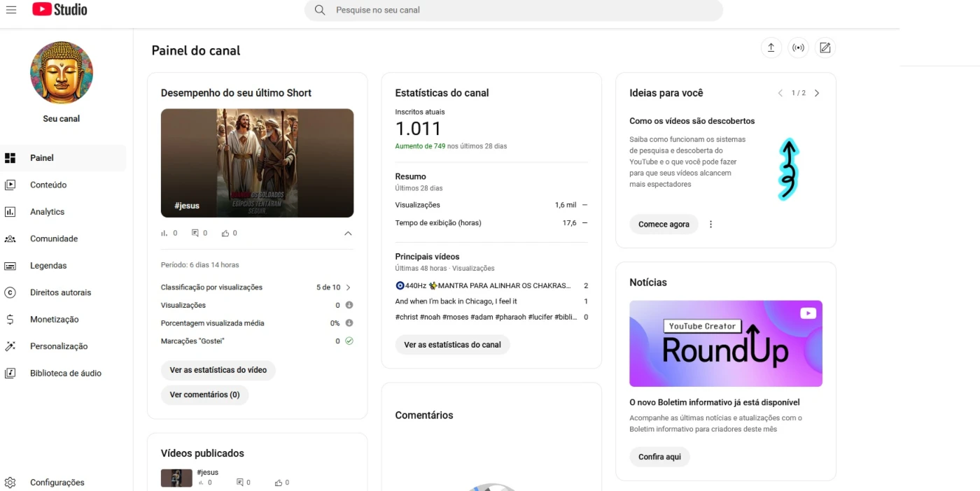Click Ver comentários (0) button
980x491 pixels.
pyautogui.click(x=204, y=394)
